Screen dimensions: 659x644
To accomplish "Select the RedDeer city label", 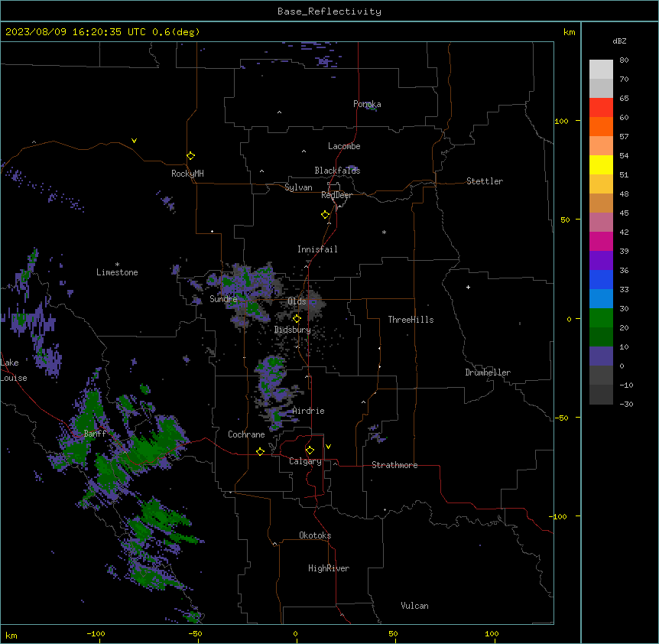I will (336, 195).
